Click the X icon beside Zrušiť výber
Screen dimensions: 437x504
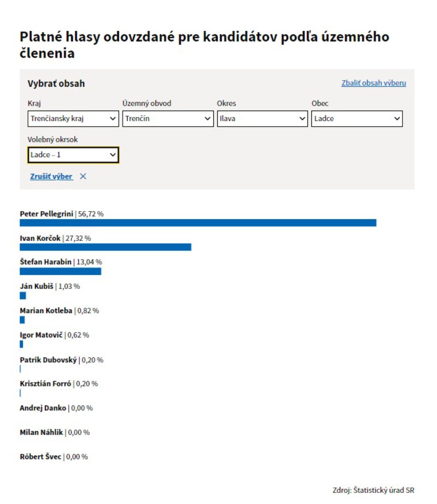point(83,176)
